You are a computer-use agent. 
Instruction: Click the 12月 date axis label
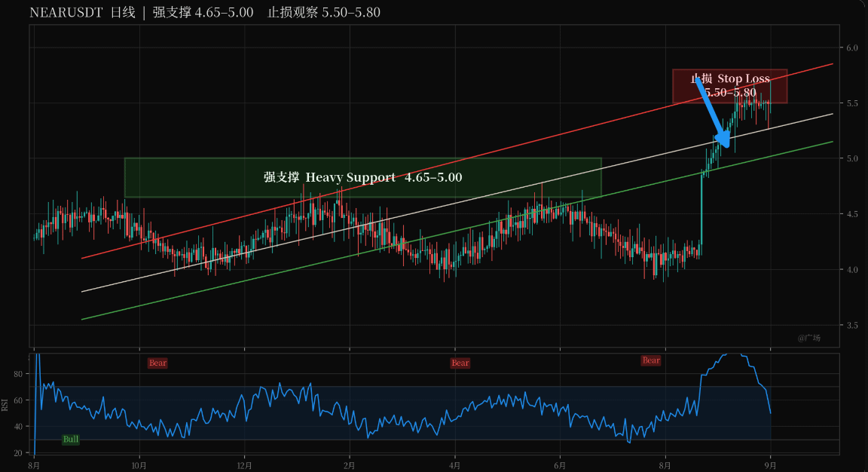[244, 466]
